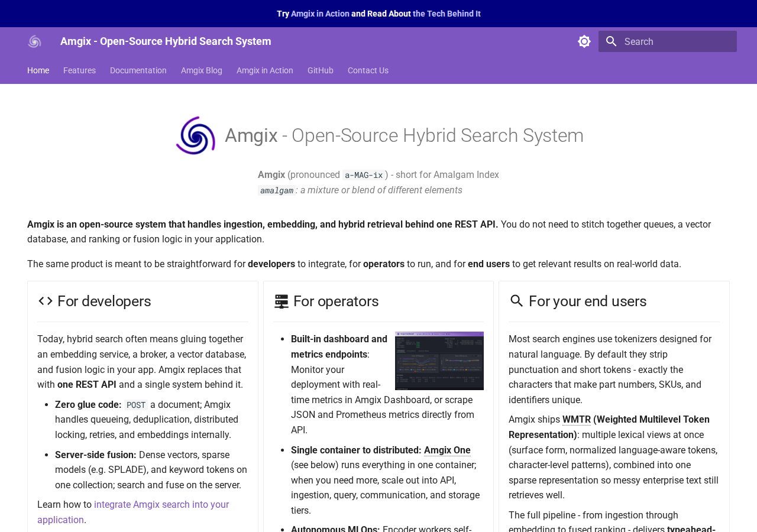
Task: Click the code brackets icon by For developers
Action: click(46, 301)
